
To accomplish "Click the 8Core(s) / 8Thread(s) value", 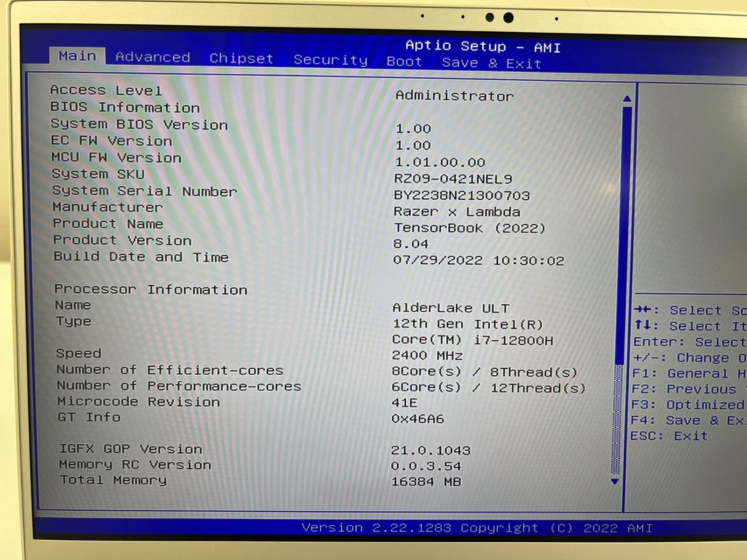I will [x=485, y=372].
